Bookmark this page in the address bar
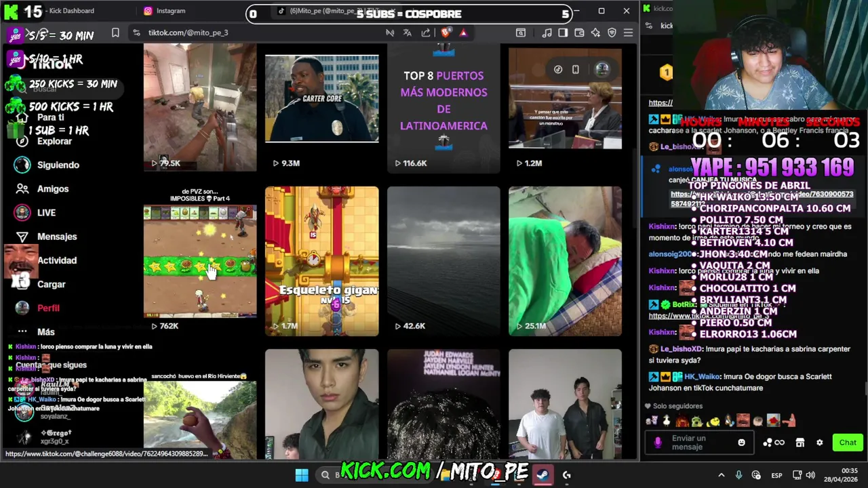The image size is (868, 488). click(115, 33)
